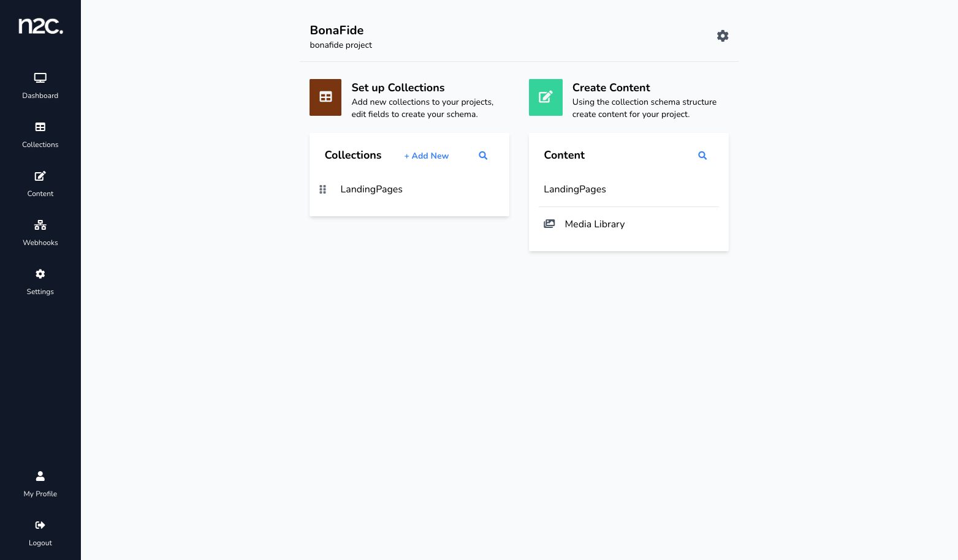The height and width of the screenshot is (560, 958).
Task: Click the Logout icon
Action: [40, 525]
